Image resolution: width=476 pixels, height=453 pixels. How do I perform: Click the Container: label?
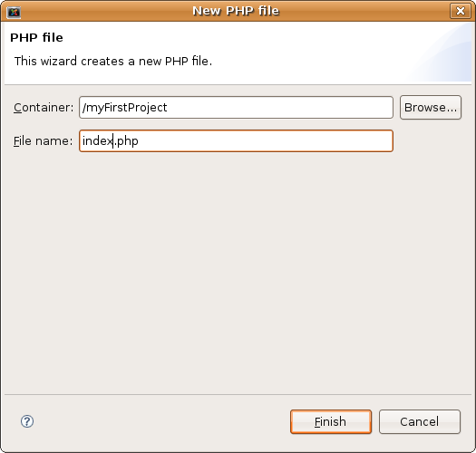(44, 108)
